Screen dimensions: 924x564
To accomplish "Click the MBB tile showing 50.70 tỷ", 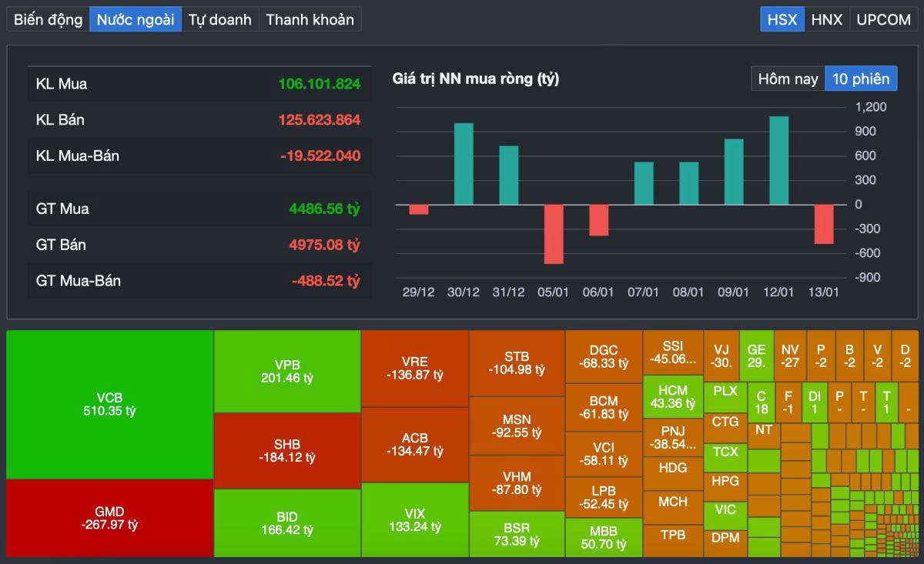I will pyautogui.click(x=604, y=538).
